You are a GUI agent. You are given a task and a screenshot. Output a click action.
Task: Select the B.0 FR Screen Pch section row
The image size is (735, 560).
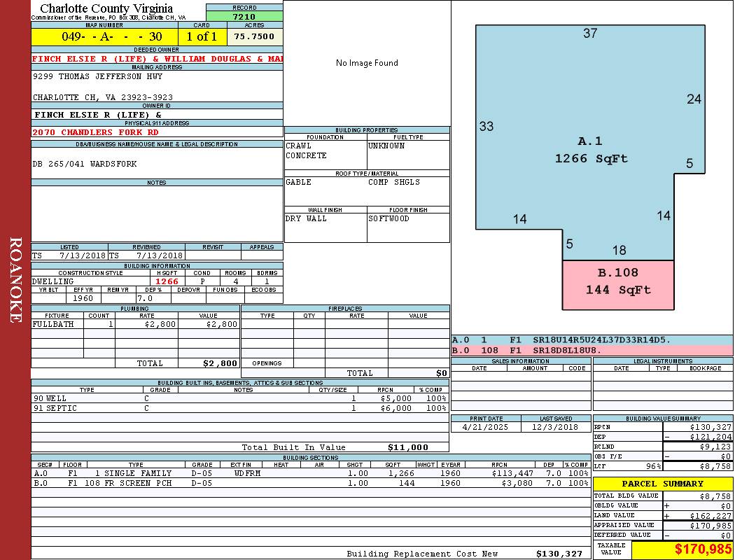(x=311, y=483)
